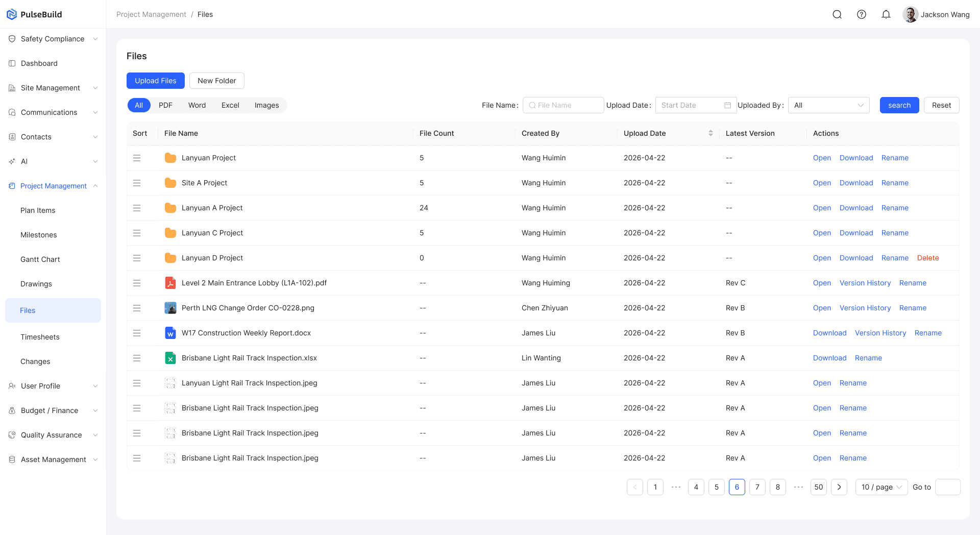Click the AI sparkle icon
This screenshot has height=535, width=980.
click(x=12, y=161)
